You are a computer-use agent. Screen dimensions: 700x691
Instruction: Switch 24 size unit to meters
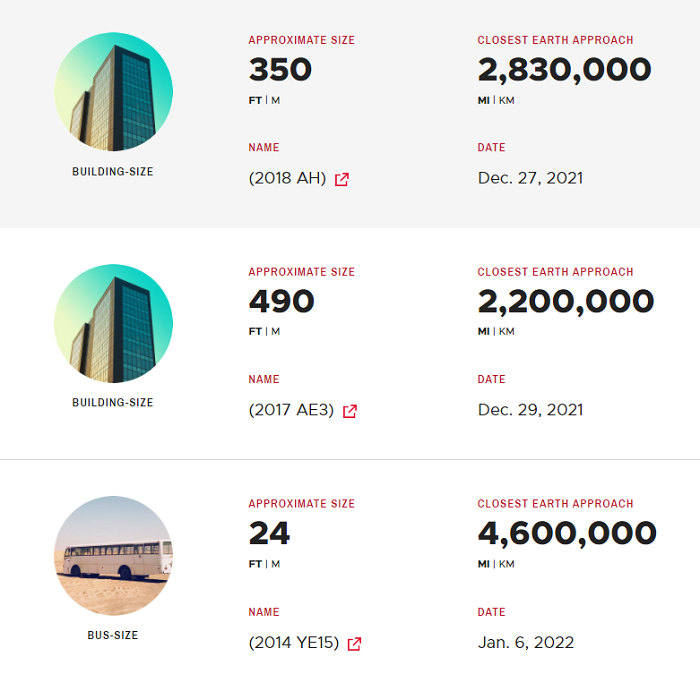point(275,564)
